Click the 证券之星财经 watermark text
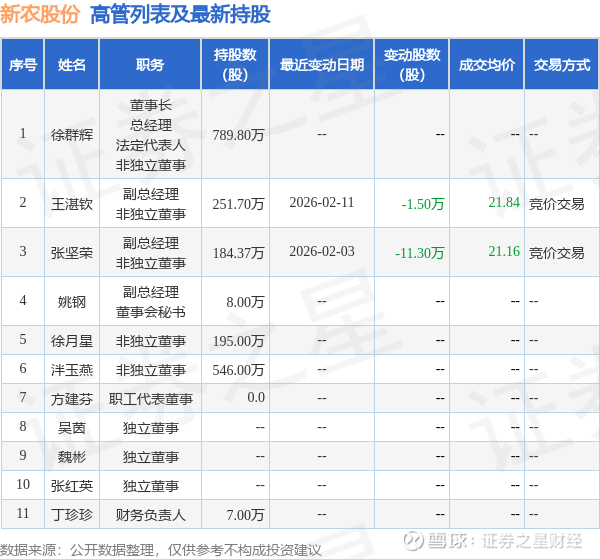 click(x=532, y=541)
